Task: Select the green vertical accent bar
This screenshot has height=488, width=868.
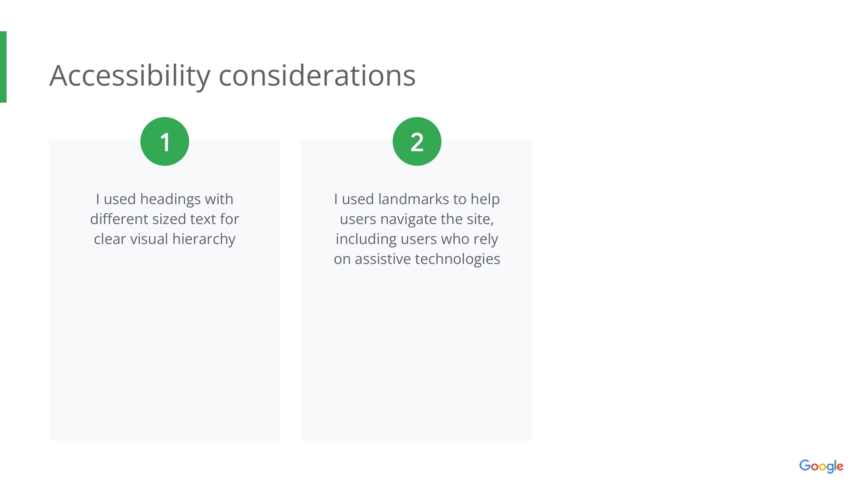Action: (3, 67)
